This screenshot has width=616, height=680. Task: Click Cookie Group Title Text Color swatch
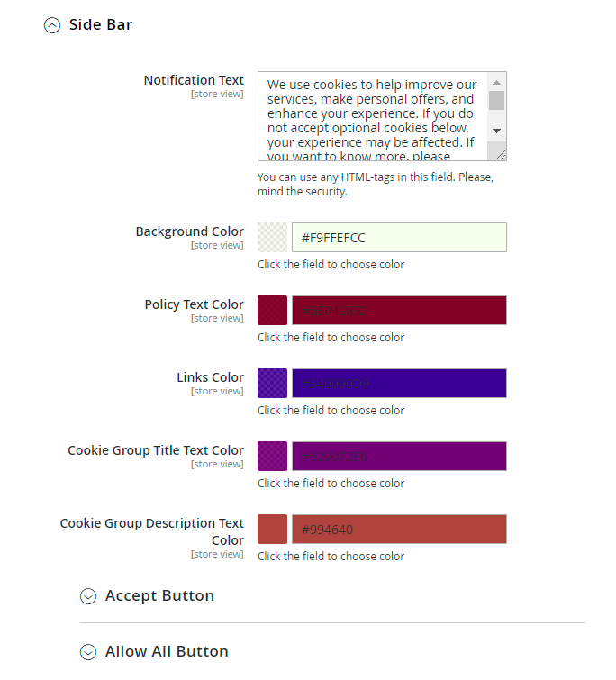click(272, 457)
